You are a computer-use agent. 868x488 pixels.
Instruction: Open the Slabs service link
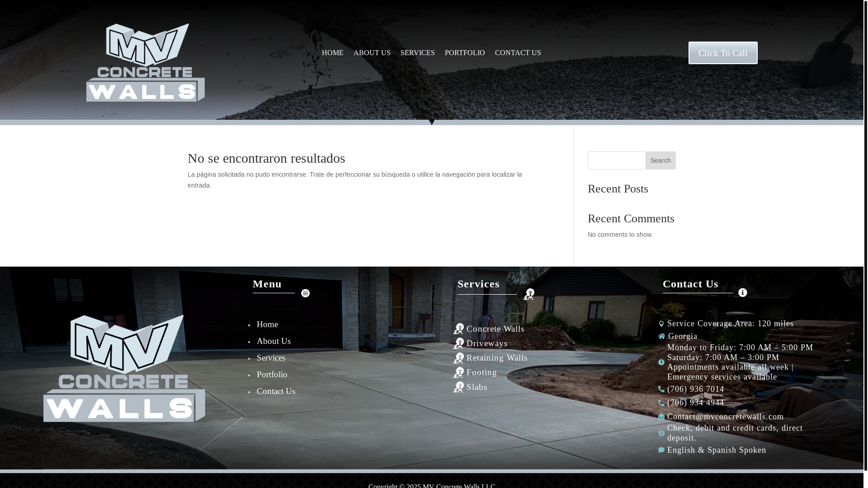[477, 387]
